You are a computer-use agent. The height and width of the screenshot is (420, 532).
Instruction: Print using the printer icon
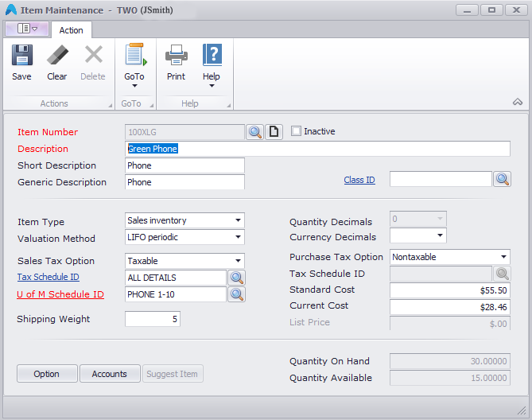pyautogui.click(x=176, y=55)
